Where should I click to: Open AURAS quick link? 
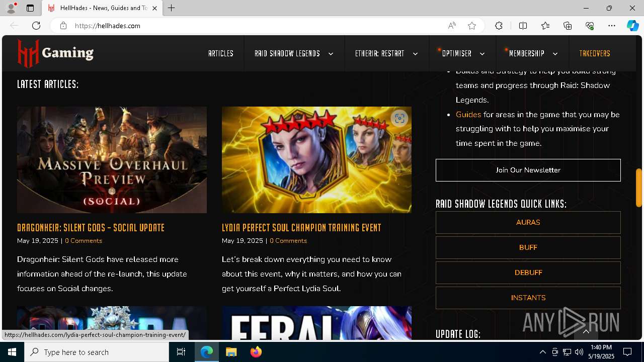pos(528,222)
